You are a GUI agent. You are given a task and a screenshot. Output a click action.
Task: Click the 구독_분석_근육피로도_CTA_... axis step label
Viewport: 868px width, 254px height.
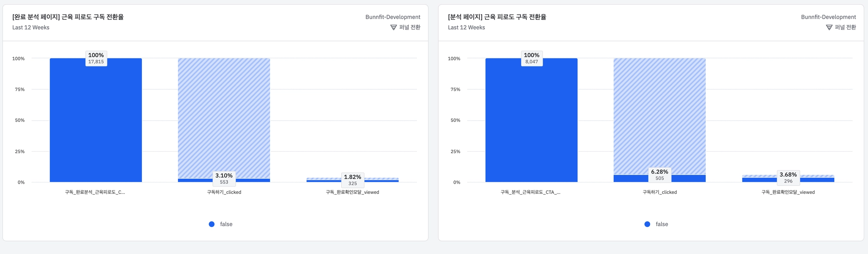pos(530,192)
